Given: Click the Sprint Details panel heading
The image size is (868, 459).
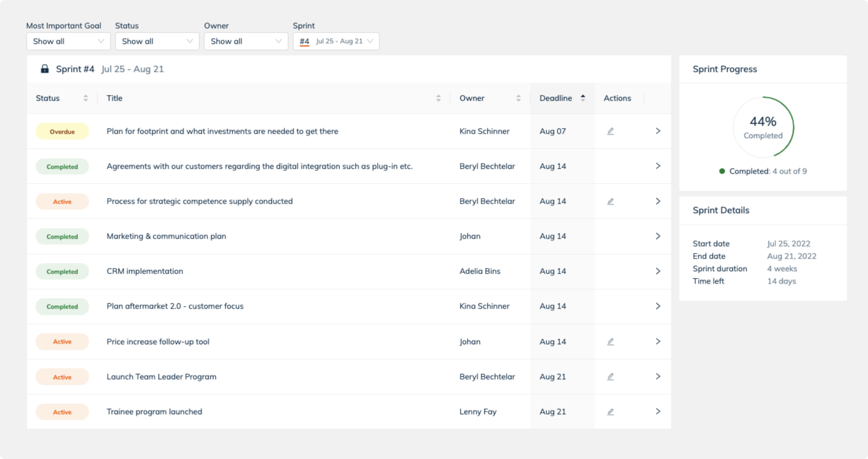Looking at the screenshot, I should click(721, 210).
